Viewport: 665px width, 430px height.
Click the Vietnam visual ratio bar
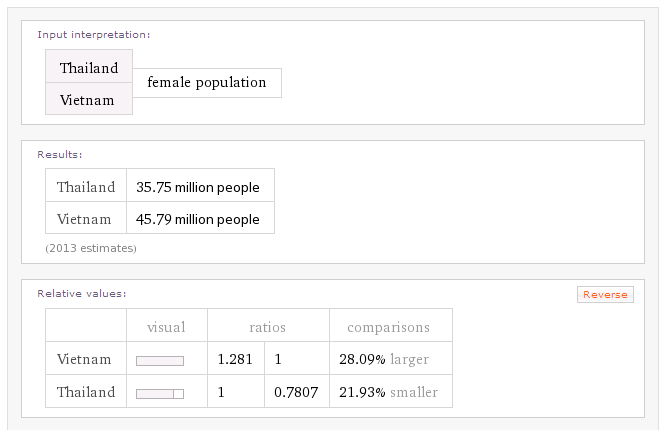(160, 360)
